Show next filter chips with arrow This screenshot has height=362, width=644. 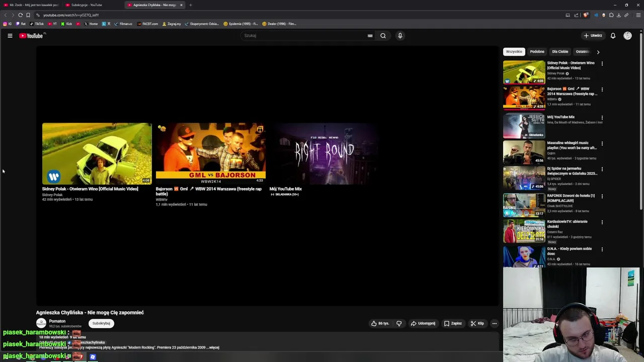598,52
